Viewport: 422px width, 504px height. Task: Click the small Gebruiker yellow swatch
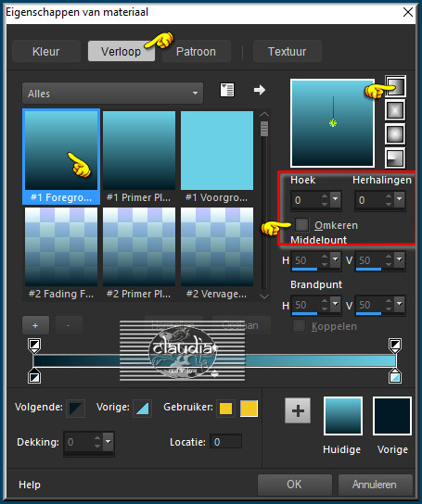[x=225, y=409]
